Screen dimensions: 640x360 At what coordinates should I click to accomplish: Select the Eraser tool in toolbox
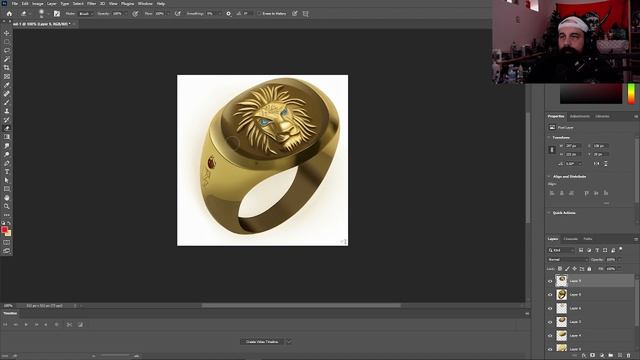[7, 128]
